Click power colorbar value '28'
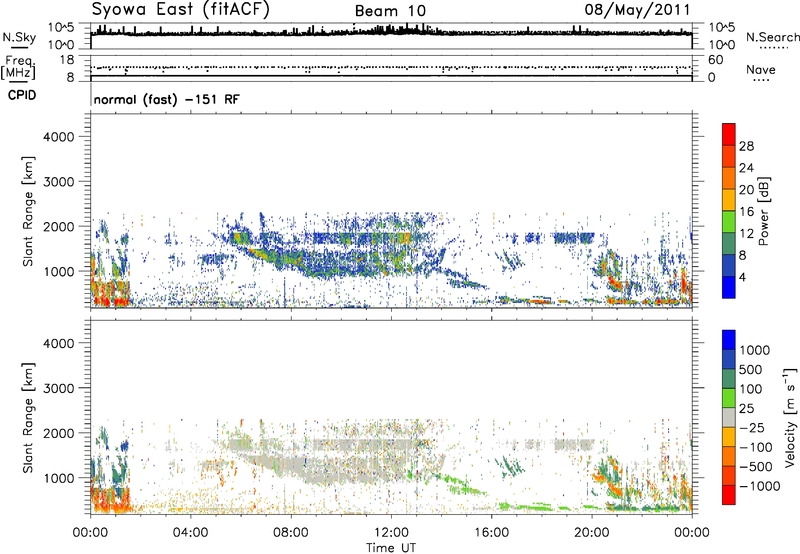800x554 pixels. (746, 146)
